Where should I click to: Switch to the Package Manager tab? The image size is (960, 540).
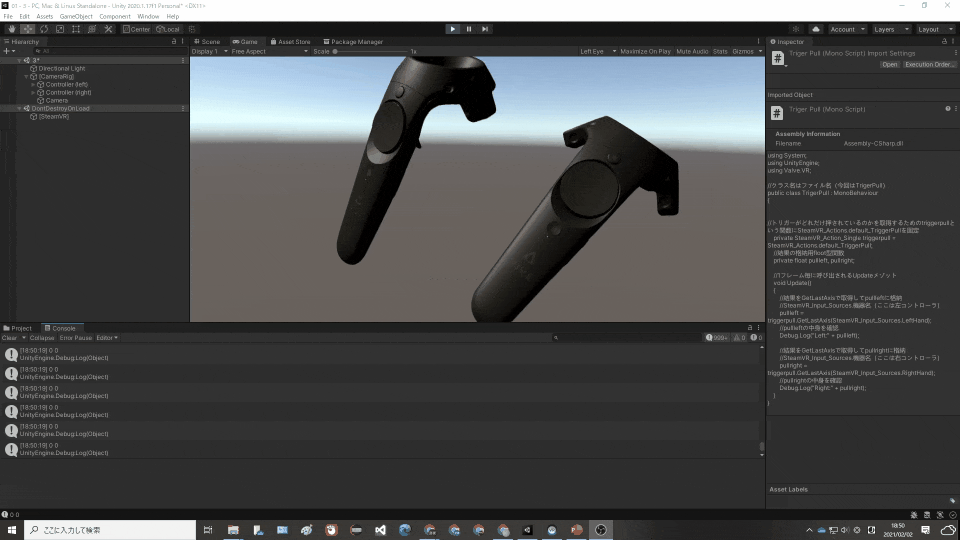pyautogui.click(x=353, y=42)
